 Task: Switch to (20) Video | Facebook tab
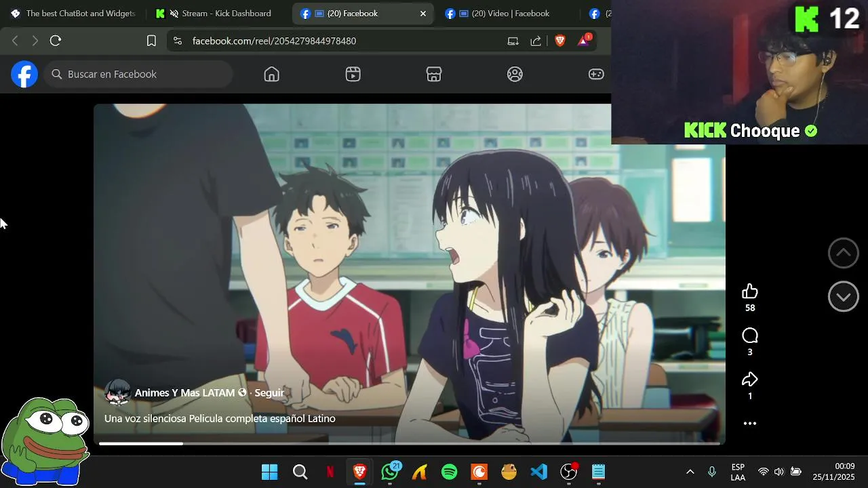tap(506, 14)
